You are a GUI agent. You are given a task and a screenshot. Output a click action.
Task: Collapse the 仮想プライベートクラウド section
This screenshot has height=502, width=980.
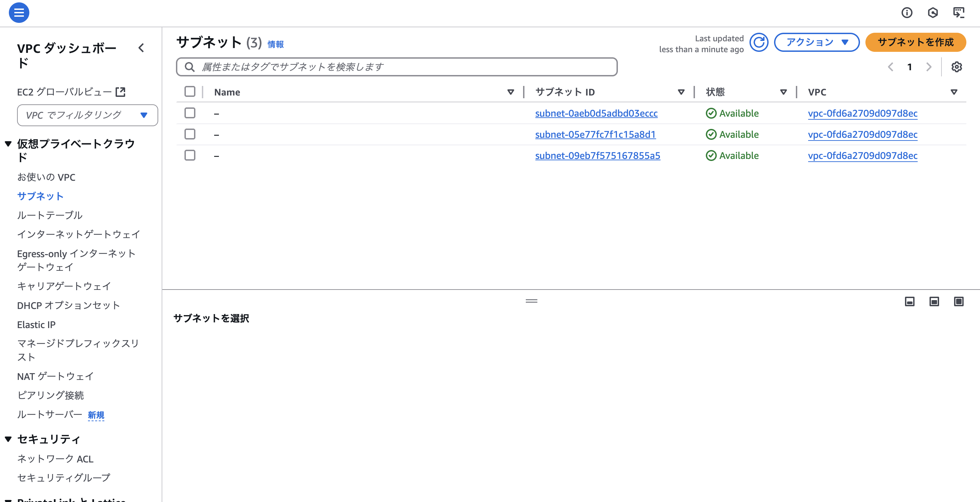tap(9, 144)
